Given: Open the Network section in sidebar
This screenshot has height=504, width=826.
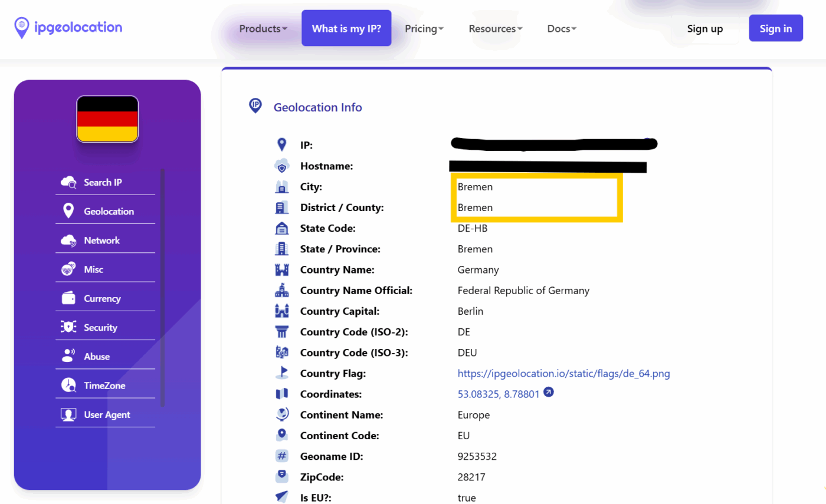Looking at the screenshot, I should tap(101, 240).
